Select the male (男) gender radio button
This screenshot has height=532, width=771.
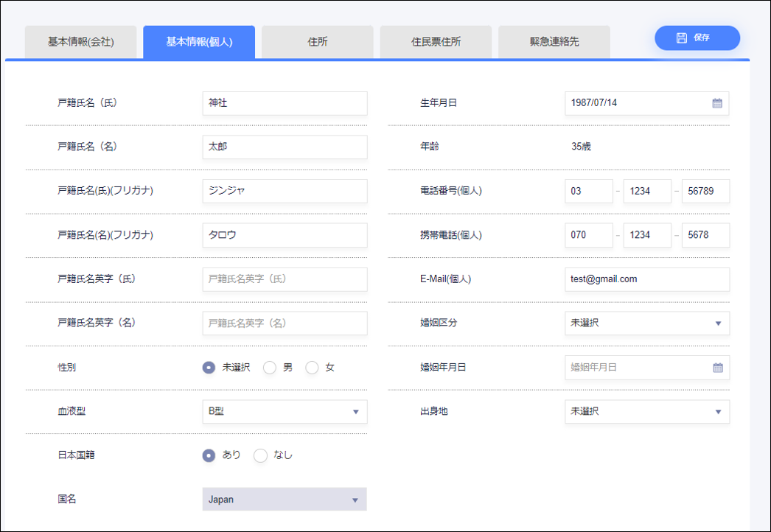tap(270, 368)
